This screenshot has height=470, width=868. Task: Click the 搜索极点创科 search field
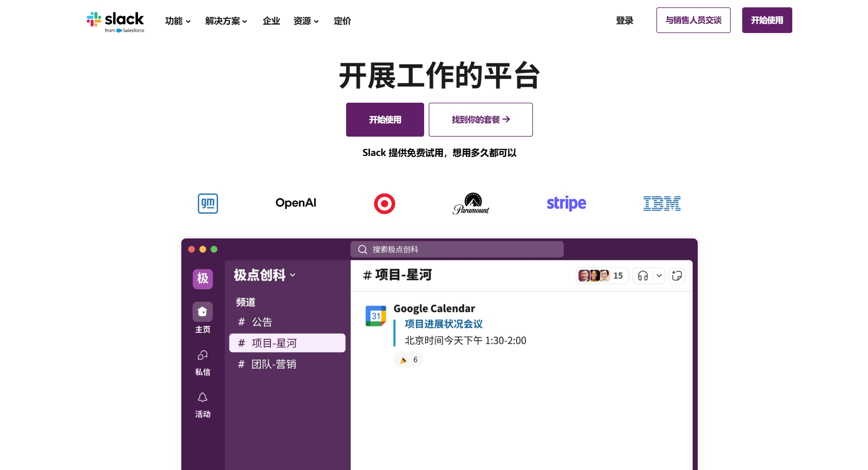pos(457,249)
